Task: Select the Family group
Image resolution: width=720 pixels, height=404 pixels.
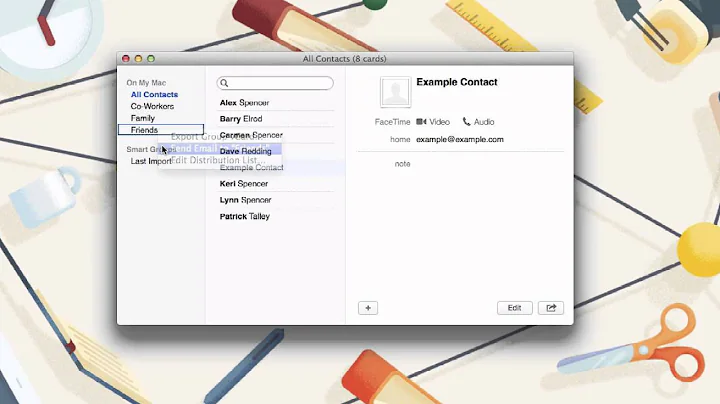Action: pos(143,118)
